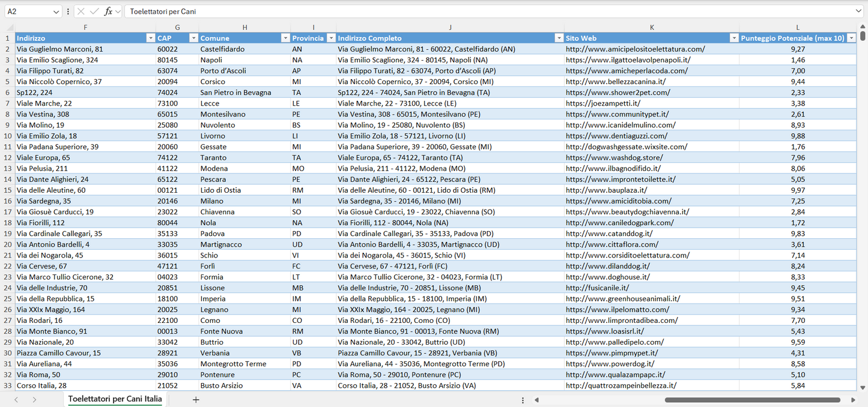
Task: Click the horizontal scroll right arrow
Action: 853,400
